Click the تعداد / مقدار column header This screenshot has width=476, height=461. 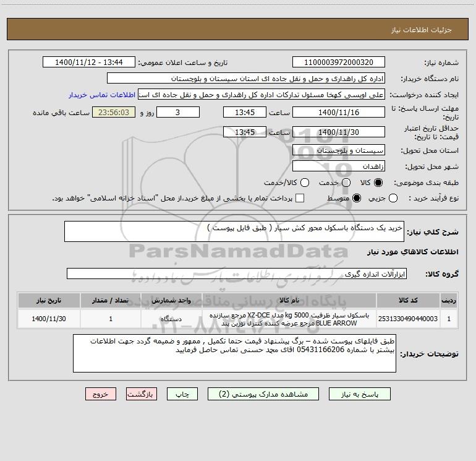[x=111, y=301]
